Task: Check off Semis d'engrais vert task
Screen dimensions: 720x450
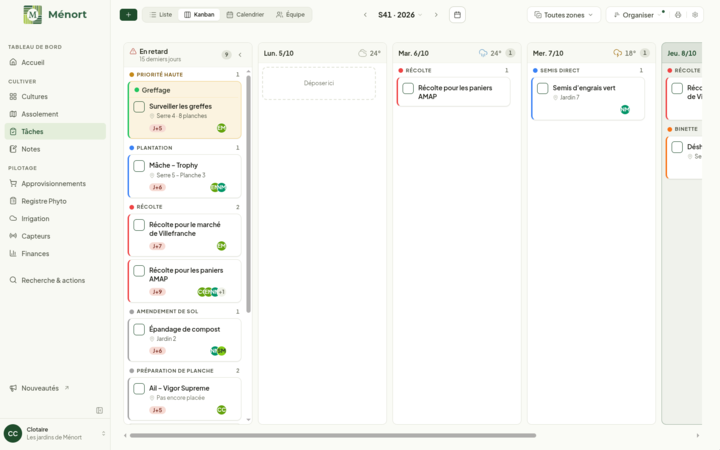Action: pos(542,88)
